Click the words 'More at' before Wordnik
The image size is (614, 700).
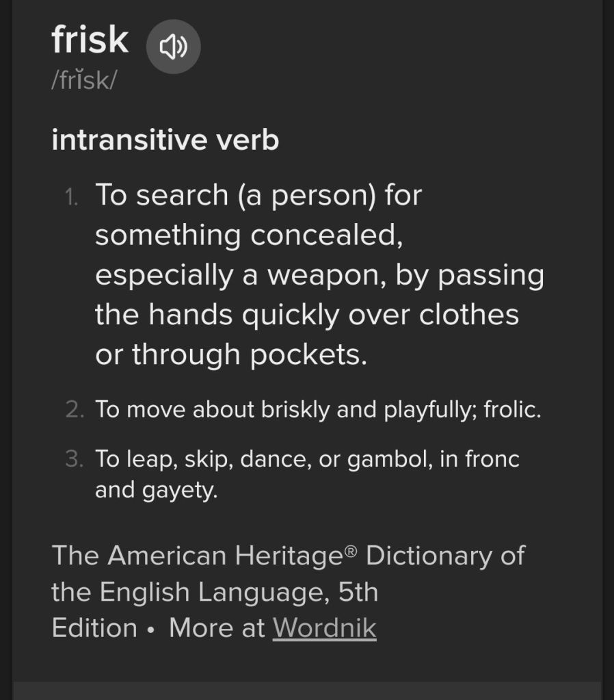click(217, 627)
